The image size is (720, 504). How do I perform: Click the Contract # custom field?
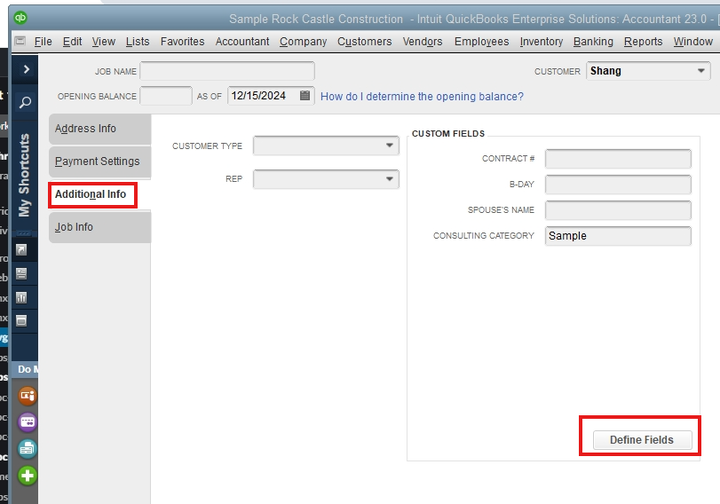pyautogui.click(x=618, y=159)
